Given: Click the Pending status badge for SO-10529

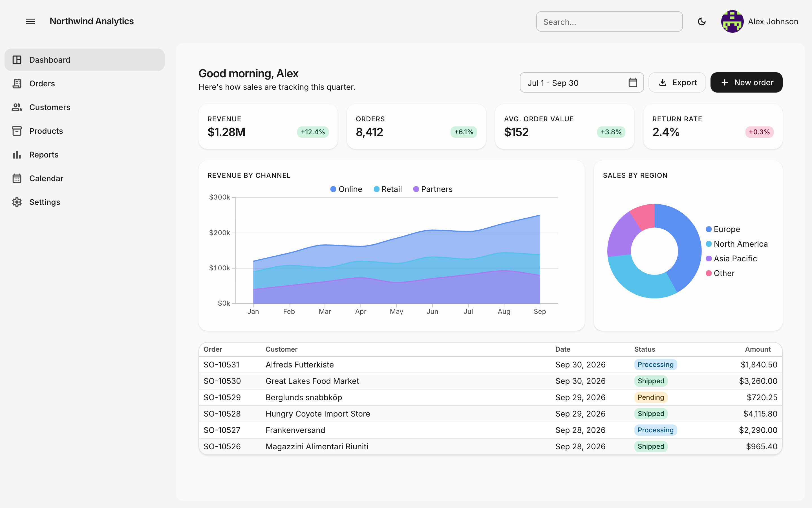Looking at the screenshot, I should (x=651, y=397).
